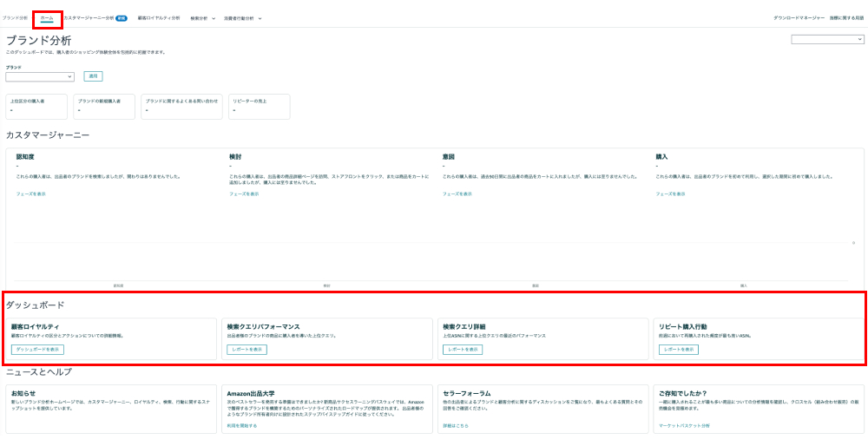Click the リピート購入行動 card title
This screenshot has width=868, height=446.
coord(682,327)
